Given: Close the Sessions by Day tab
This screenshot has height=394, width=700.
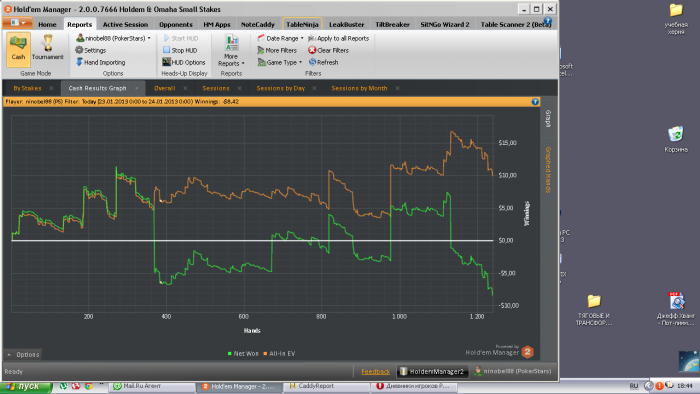Looking at the screenshot, I should 314,88.
